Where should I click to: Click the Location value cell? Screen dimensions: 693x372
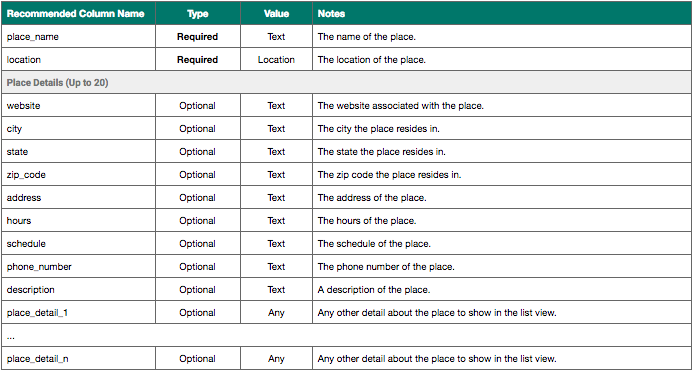click(276, 60)
